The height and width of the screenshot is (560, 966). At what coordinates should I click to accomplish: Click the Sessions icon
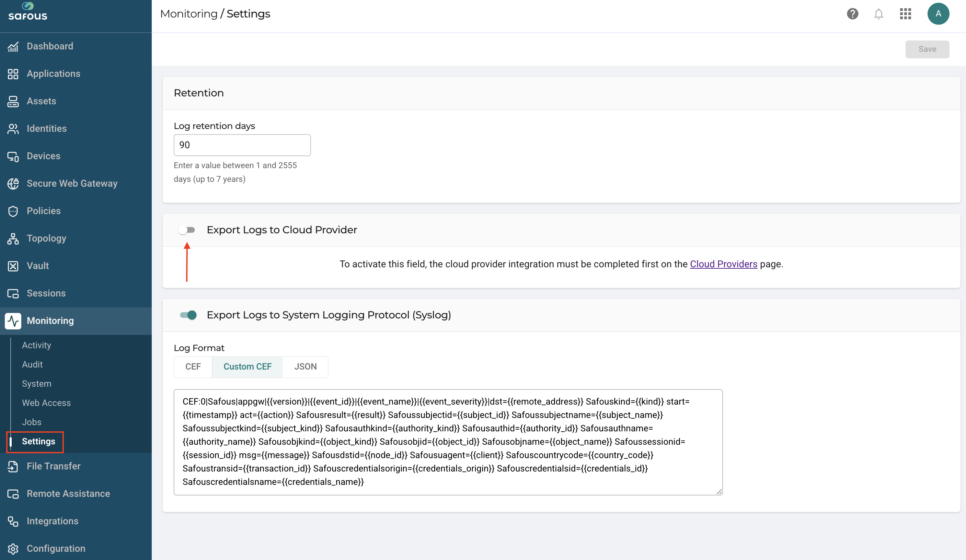pos(13,294)
